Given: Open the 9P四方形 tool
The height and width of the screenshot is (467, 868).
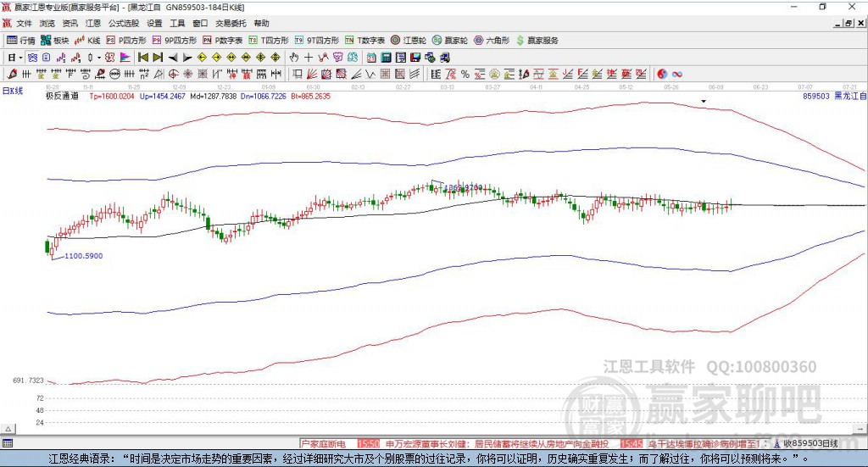Looking at the screenshot, I should coord(175,41).
